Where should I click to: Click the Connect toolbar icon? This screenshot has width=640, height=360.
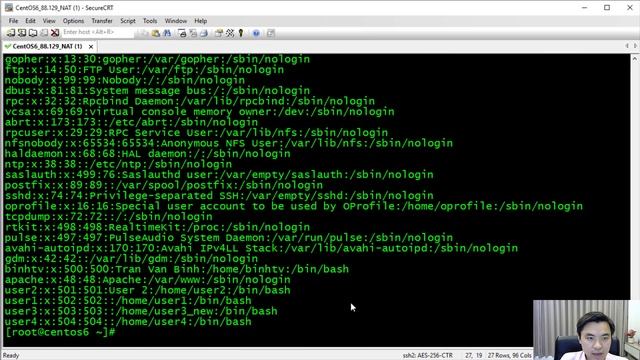pos(11,33)
